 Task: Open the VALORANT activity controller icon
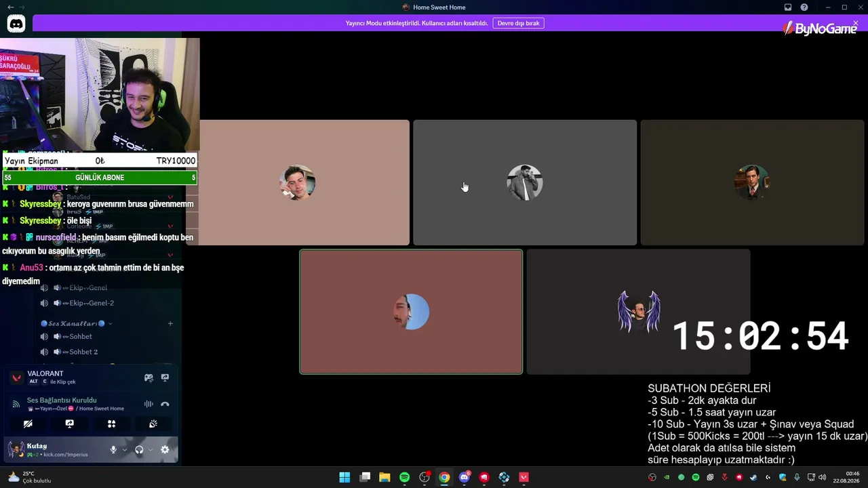coord(149,378)
